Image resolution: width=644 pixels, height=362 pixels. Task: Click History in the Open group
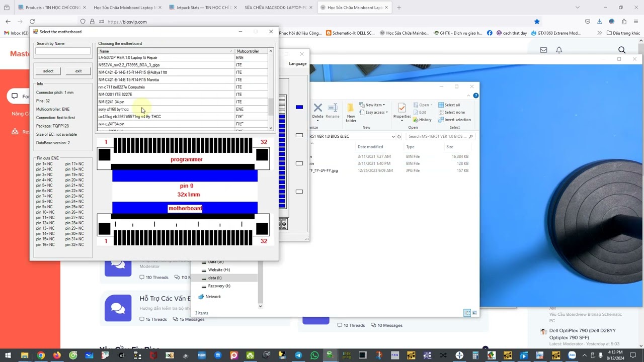(x=422, y=120)
